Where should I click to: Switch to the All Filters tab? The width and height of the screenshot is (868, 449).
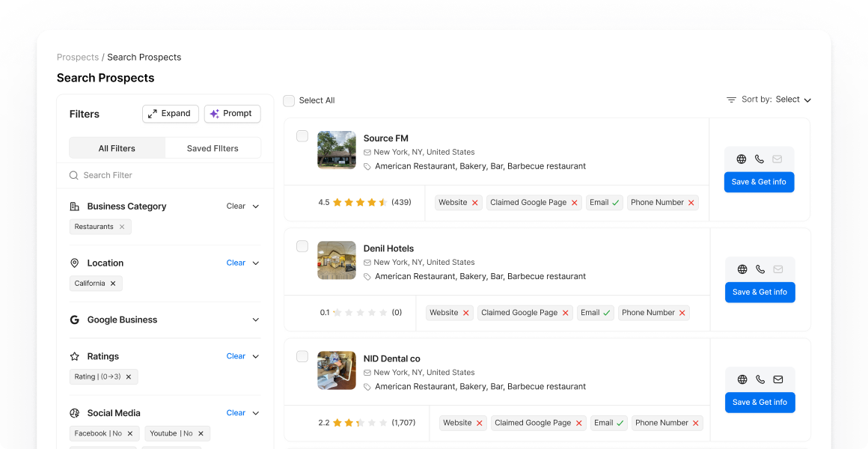tap(117, 148)
